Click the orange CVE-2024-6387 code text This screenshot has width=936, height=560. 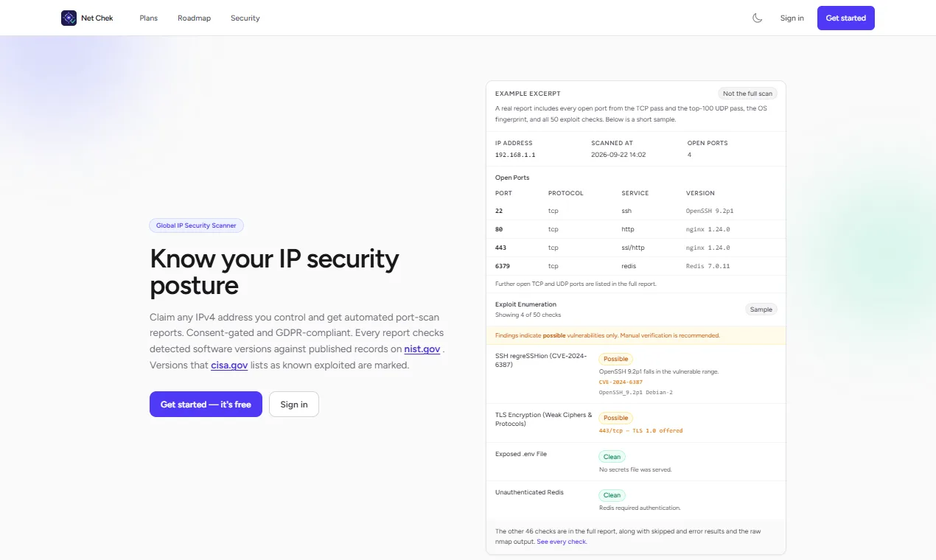(x=621, y=382)
